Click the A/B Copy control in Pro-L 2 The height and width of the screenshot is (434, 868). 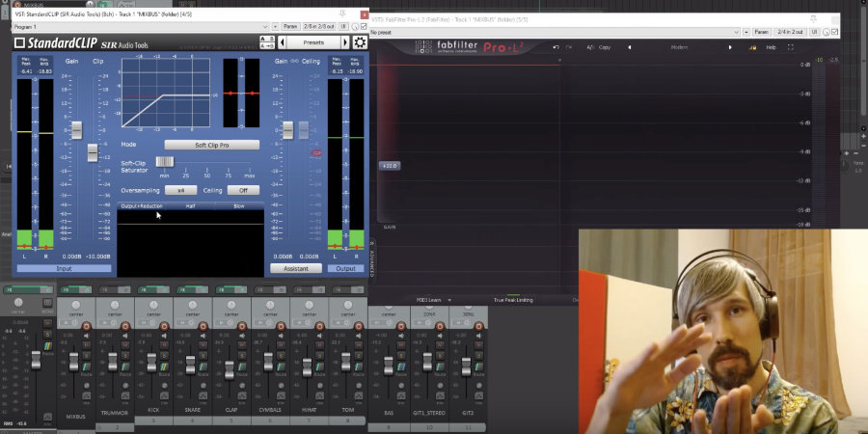[x=598, y=47]
